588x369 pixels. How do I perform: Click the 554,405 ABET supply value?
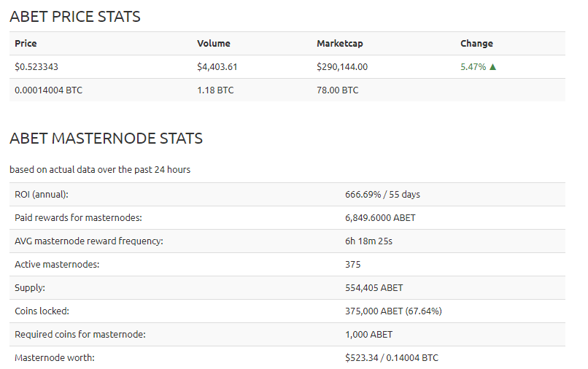point(374,287)
